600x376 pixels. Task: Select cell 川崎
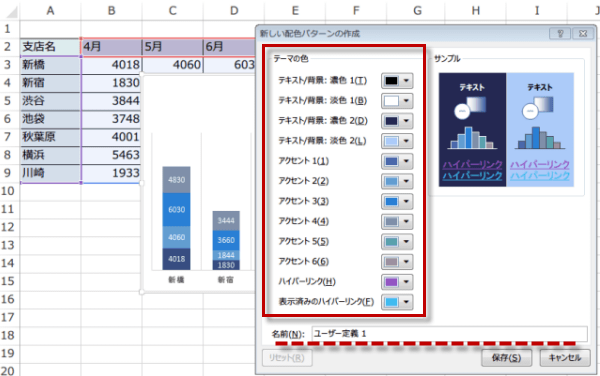point(50,173)
